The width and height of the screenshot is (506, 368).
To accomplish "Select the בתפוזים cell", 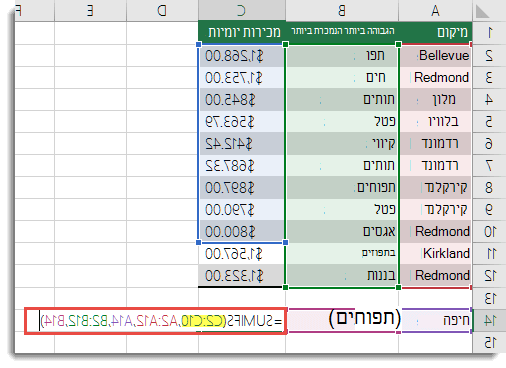I will (x=342, y=253).
